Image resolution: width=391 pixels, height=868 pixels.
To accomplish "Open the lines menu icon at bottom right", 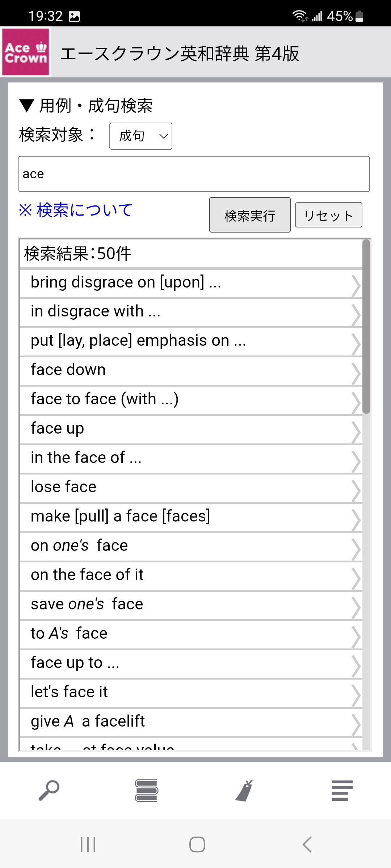I will tap(342, 790).
